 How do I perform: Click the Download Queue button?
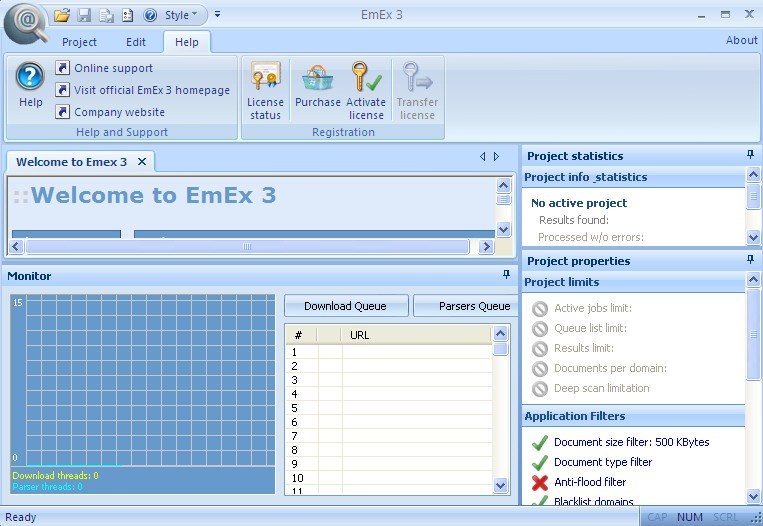[x=346, y=306]
